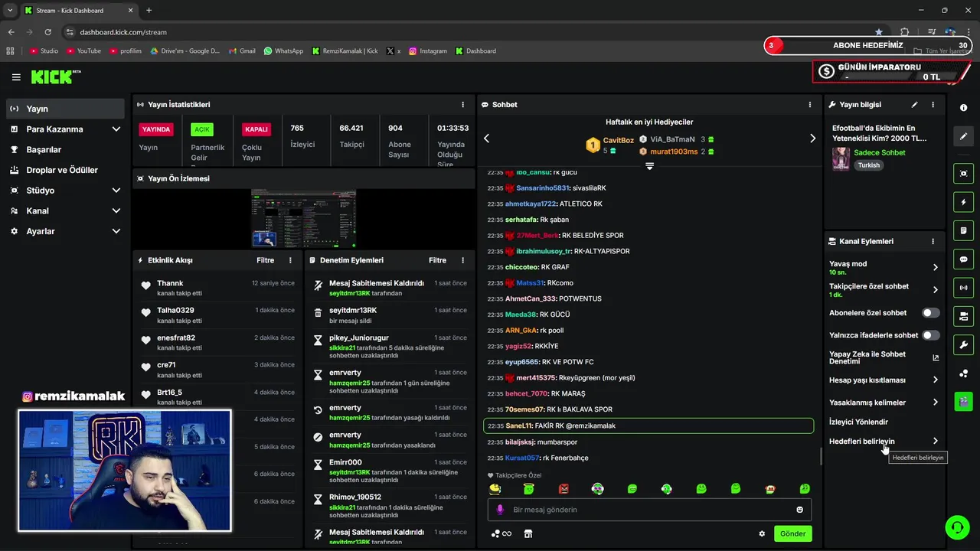This screenshot has height=551, width=980.
Task: Reload the page with browser refresh button
Action: [x=47, y=32]
